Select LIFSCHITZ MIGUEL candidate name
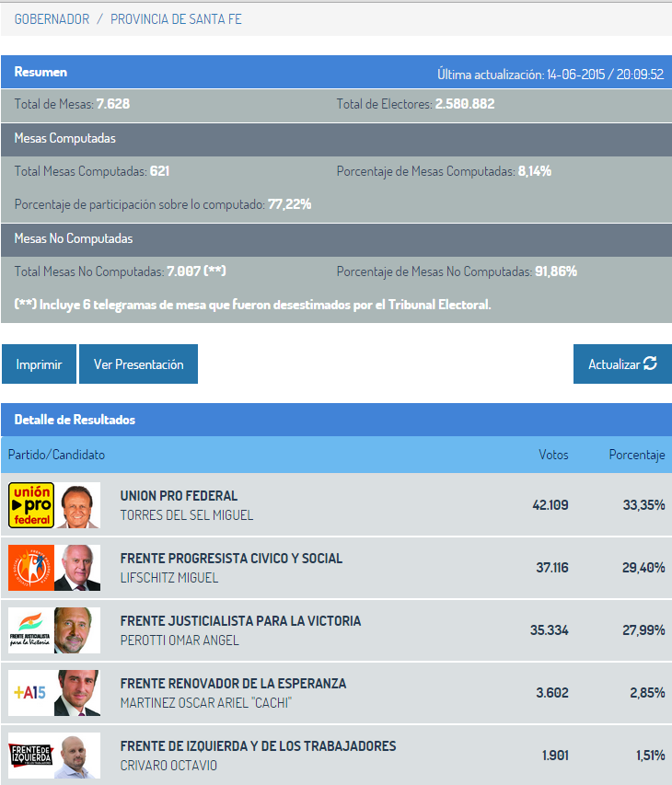The width and height of the screenshot is (672, 785). (169, 578)
